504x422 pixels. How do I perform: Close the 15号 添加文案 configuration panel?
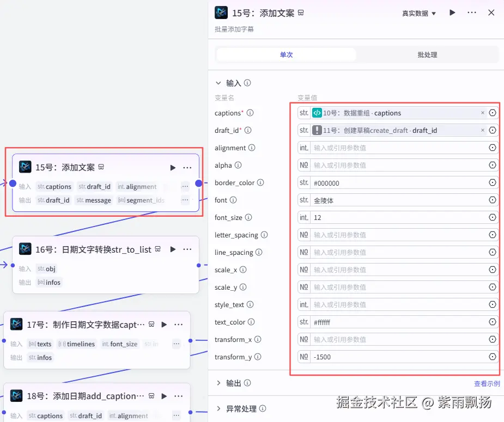[x=491, y=13]
